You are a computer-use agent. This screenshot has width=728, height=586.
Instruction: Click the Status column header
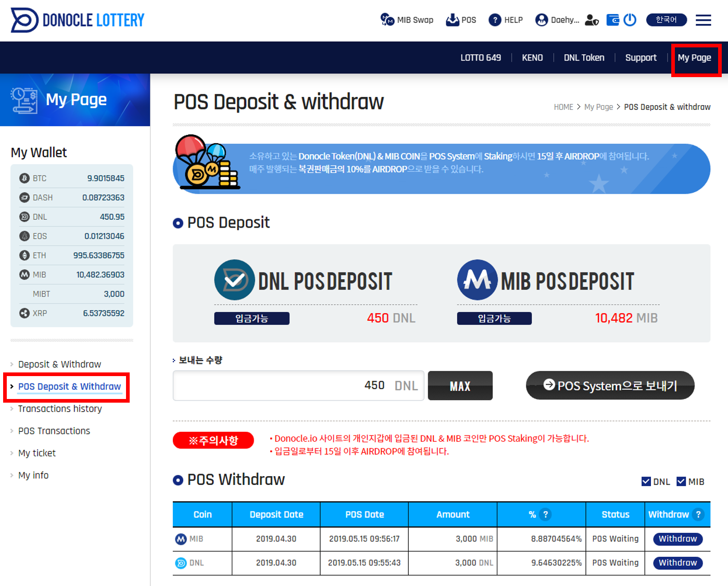pyautogui.click(x=616, y=515)
